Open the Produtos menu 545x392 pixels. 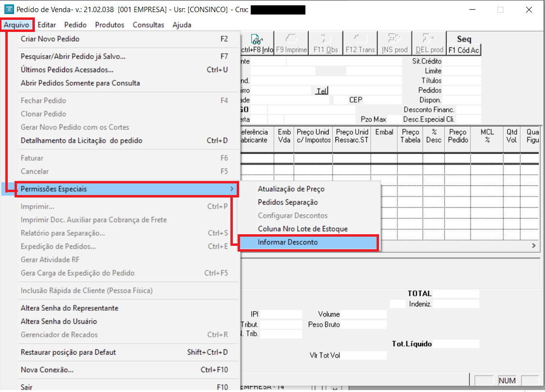coord(109,25)
